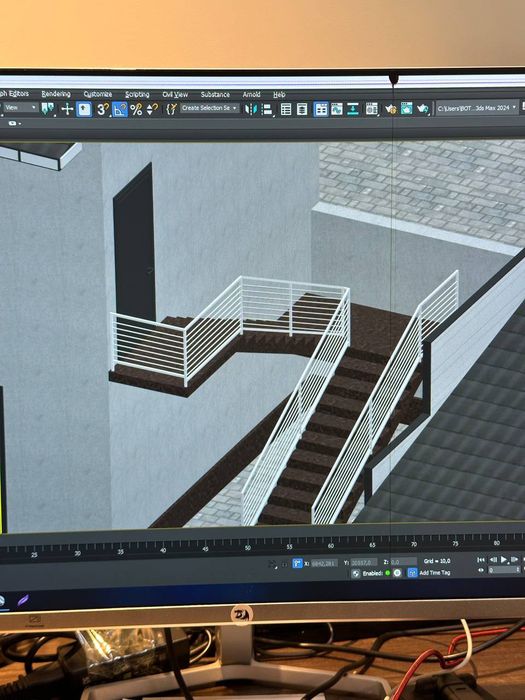Open Schematic View icon
This screenshot has width=525, height=700.
pyautogui.click(x=353, y=108)
